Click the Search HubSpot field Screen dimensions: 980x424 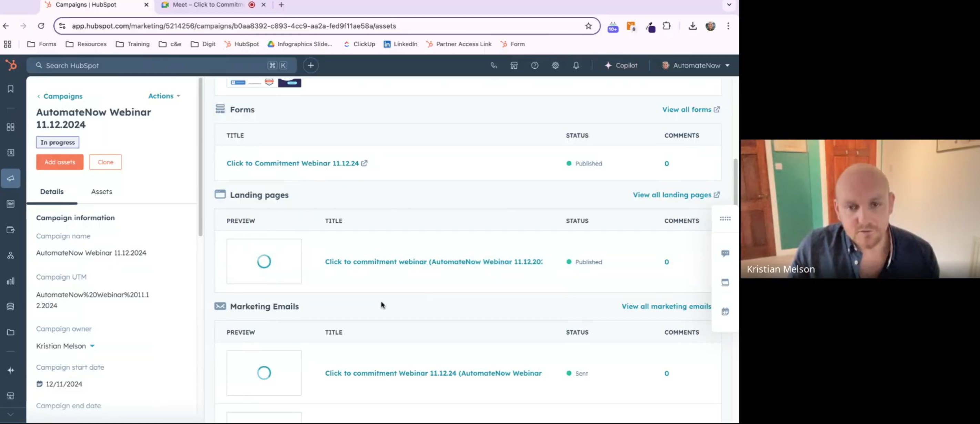pos(162,65)
